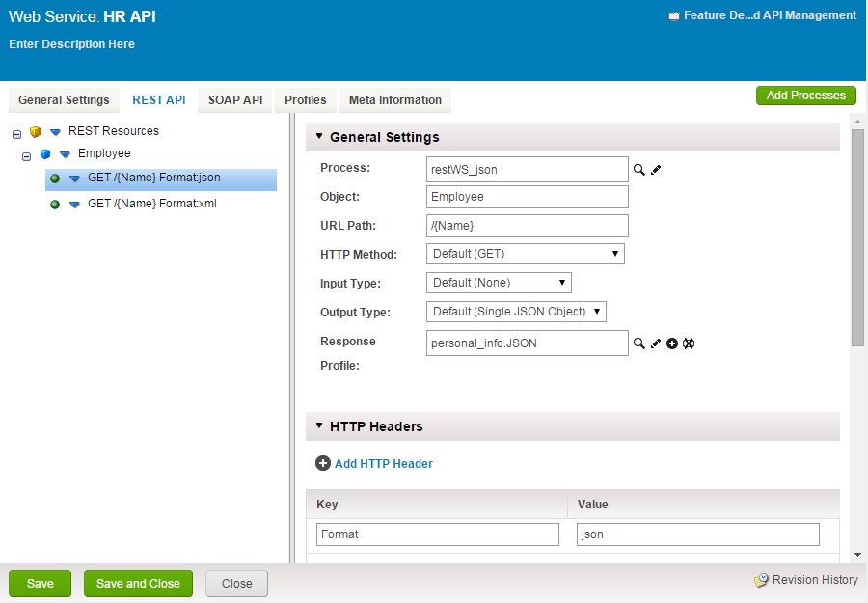Viewport: 868px width, 603px height.
Task: Open the HTTP Method dropdown
Action: coord(526,255)
